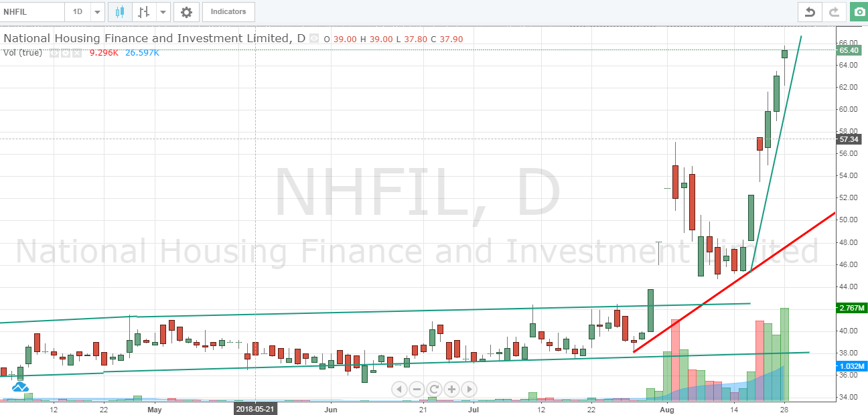868x415 pixels.
Task: Toggle visibility of the Vol indicator
Action: point(54,53)
